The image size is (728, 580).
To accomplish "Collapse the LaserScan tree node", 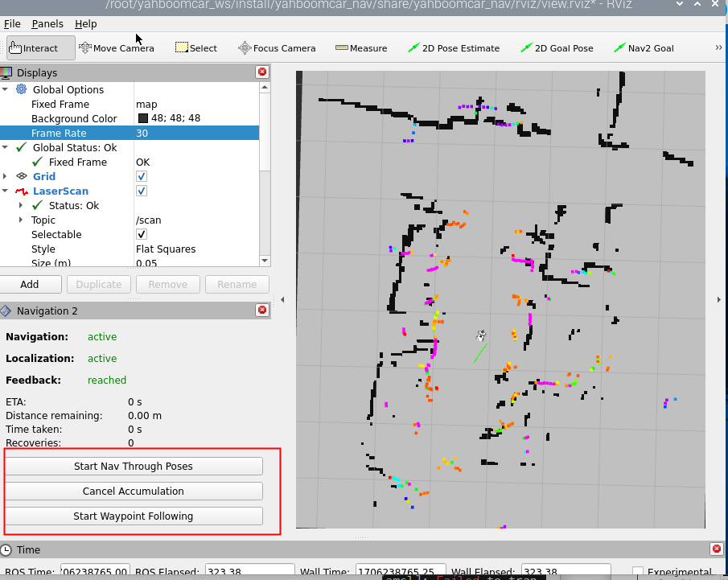I will point(5,191).
